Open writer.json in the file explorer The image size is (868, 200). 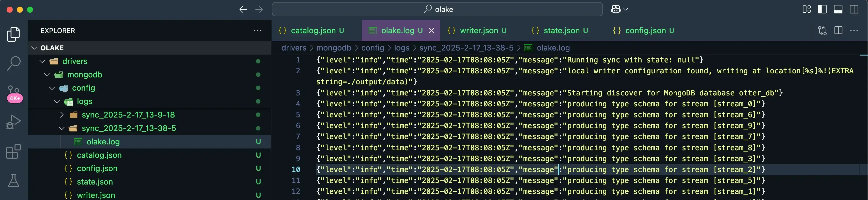point(96,195)
